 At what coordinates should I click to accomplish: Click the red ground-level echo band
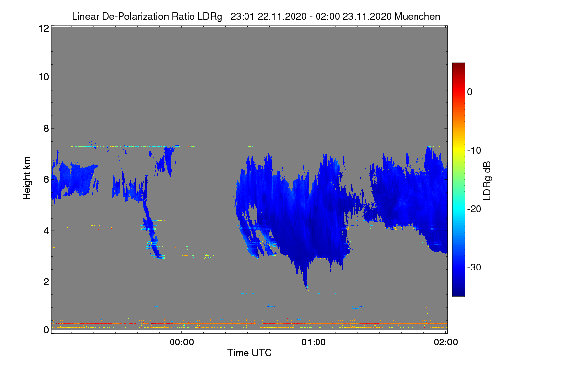pos(249,323)
